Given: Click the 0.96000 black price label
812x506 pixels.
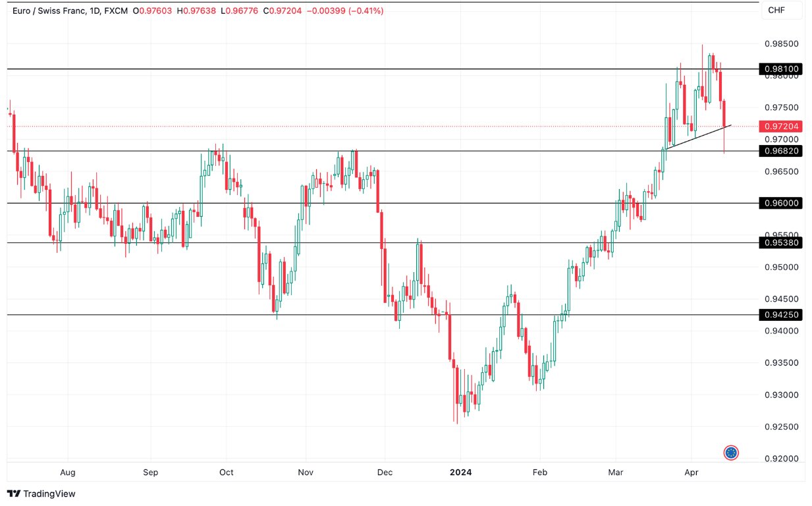Looking at the screenshot, I should click(780, 203).
